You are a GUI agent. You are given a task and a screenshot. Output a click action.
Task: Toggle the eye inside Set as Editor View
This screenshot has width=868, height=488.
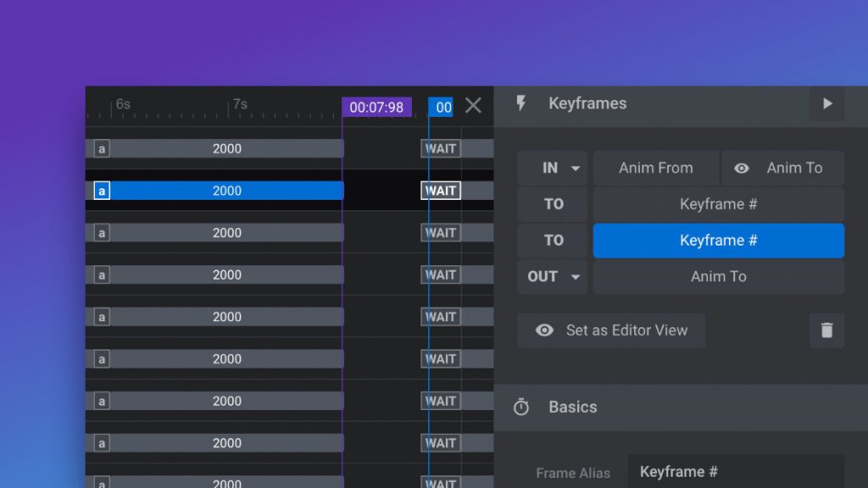[544, 330]
